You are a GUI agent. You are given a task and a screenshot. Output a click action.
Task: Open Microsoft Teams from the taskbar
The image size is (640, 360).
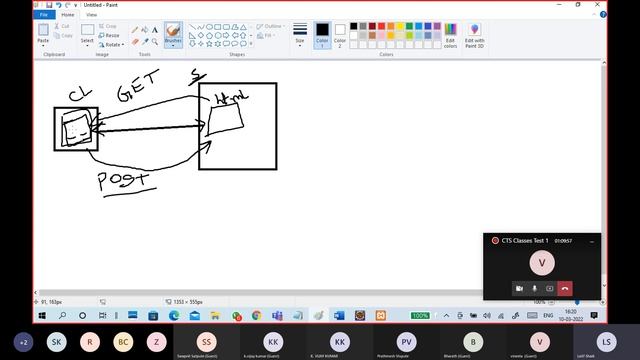[x=278, y=316]
